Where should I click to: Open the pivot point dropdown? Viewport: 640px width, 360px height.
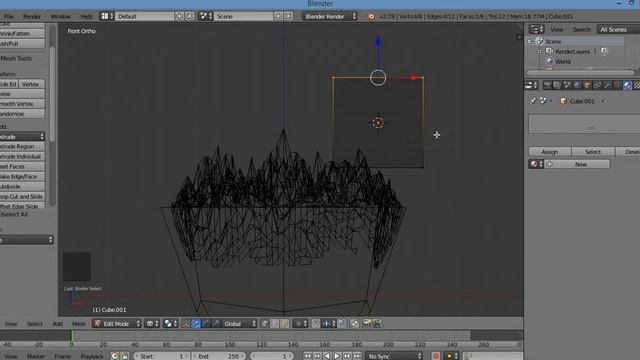point(171,324)
